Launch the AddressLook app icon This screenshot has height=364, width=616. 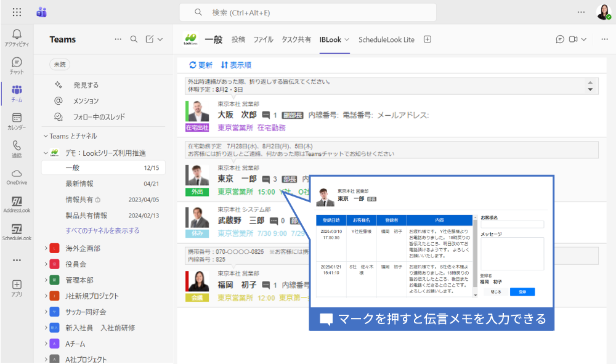click(x=17, y=204)
